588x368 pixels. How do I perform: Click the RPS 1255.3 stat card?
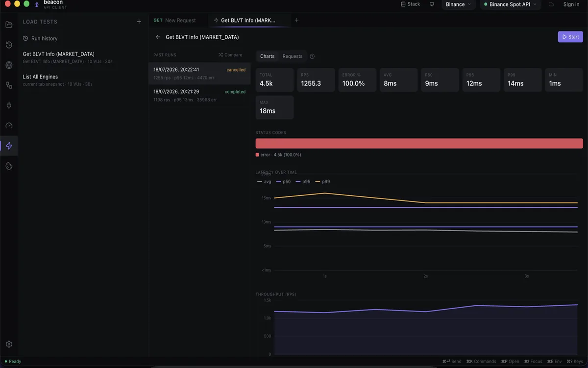[x=316, y=80]
